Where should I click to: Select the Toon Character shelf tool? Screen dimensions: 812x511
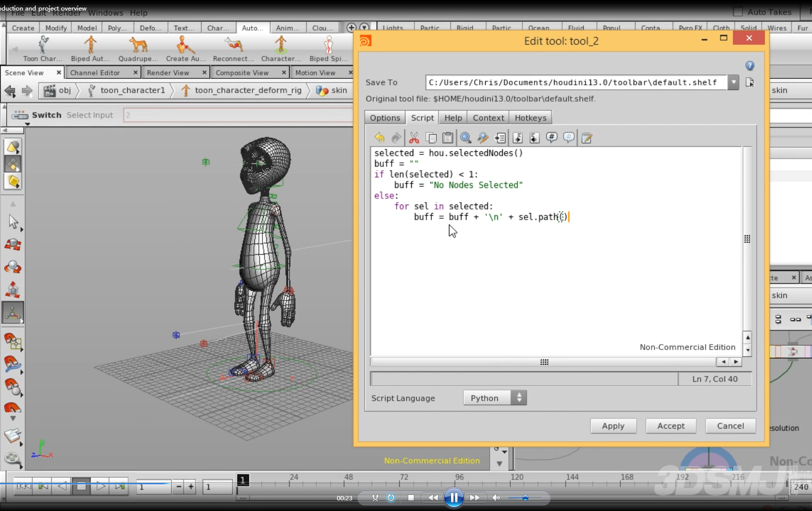[x=43, y=49]
